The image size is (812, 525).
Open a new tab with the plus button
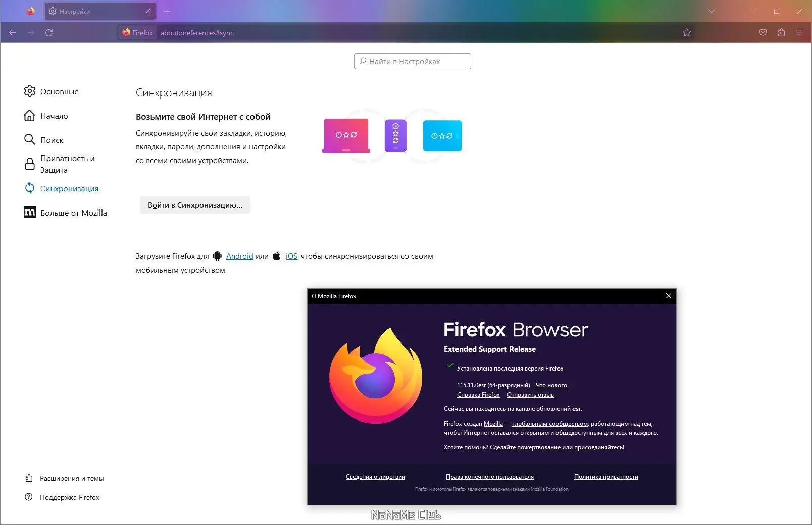pyautogui.click(x=167, y=11)
